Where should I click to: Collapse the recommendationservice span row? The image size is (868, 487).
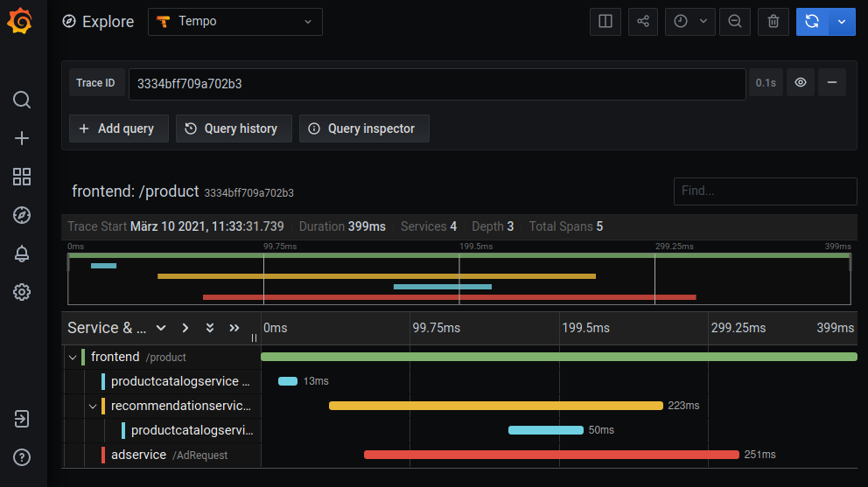coord(93,406)
